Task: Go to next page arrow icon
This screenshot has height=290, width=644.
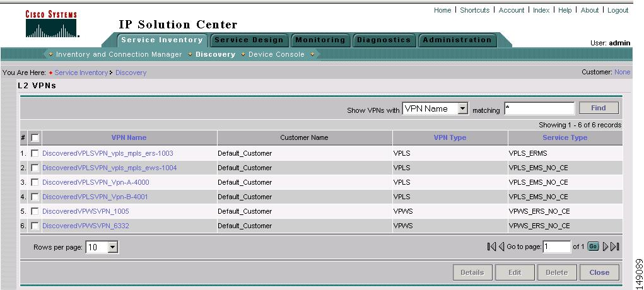Action: 606,246
